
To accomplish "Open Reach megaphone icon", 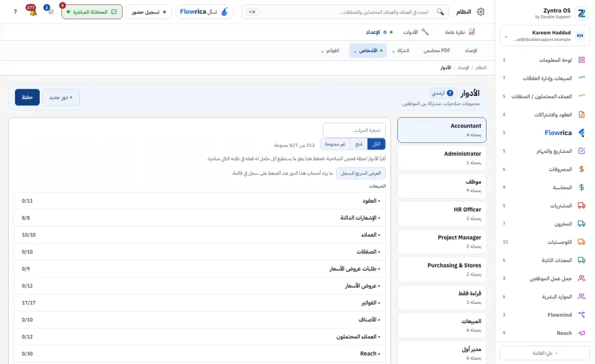I will (x=581, y=333).
